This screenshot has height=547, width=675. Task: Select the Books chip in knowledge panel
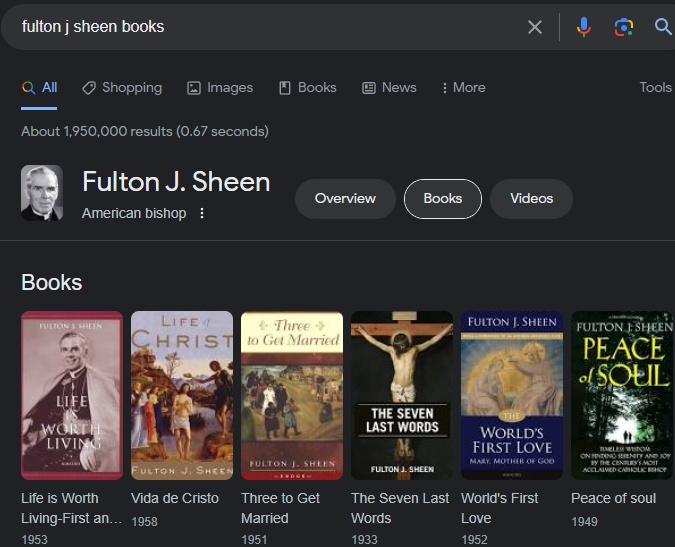443,199
